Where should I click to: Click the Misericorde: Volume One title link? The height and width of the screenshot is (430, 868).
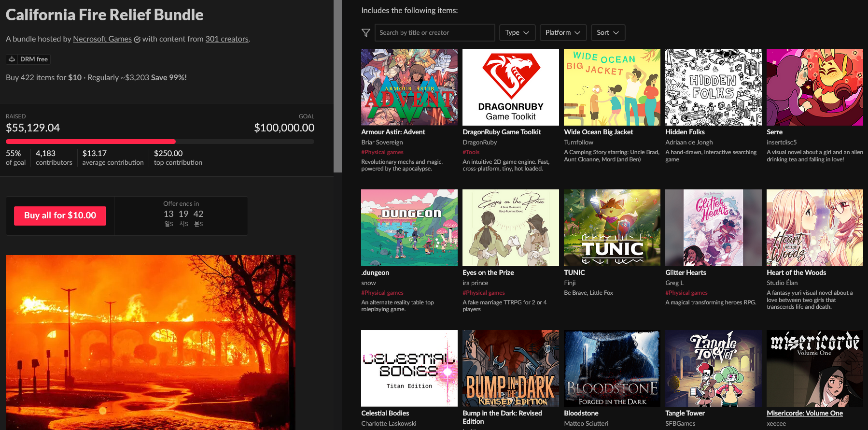805,413
